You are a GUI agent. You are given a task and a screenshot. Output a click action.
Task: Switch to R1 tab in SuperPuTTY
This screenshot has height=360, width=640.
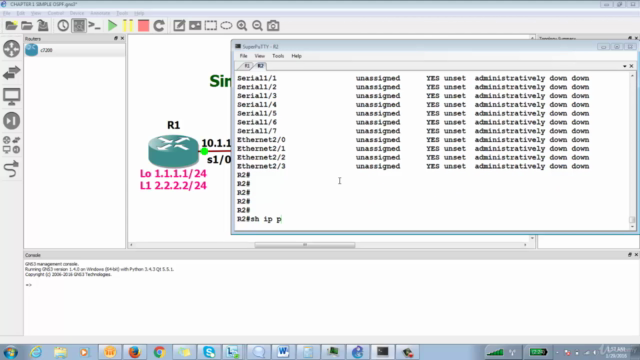click(x=247, y=66)
